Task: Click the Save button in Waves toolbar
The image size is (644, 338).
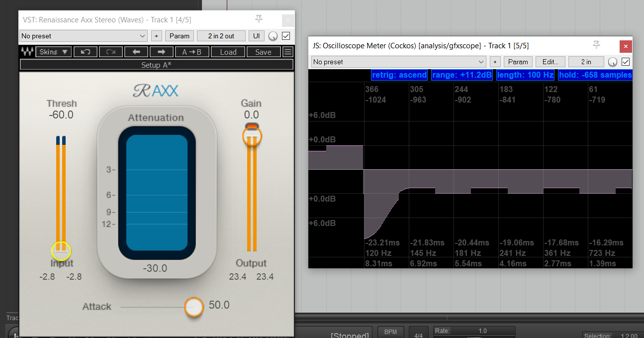Action: point(264,52)
